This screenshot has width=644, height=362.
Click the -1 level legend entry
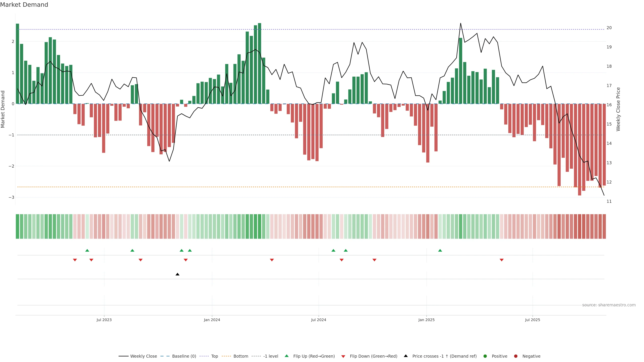[x=271, y=356]
